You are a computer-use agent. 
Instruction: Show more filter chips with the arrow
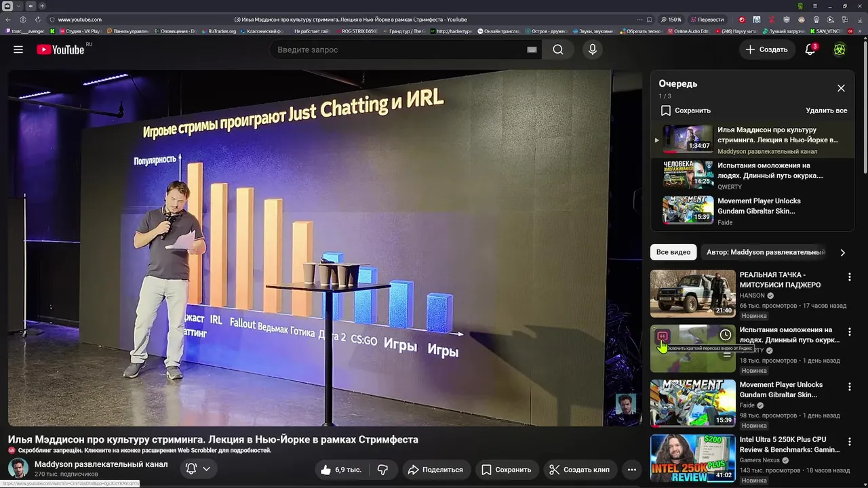click(x=842, y=253)
